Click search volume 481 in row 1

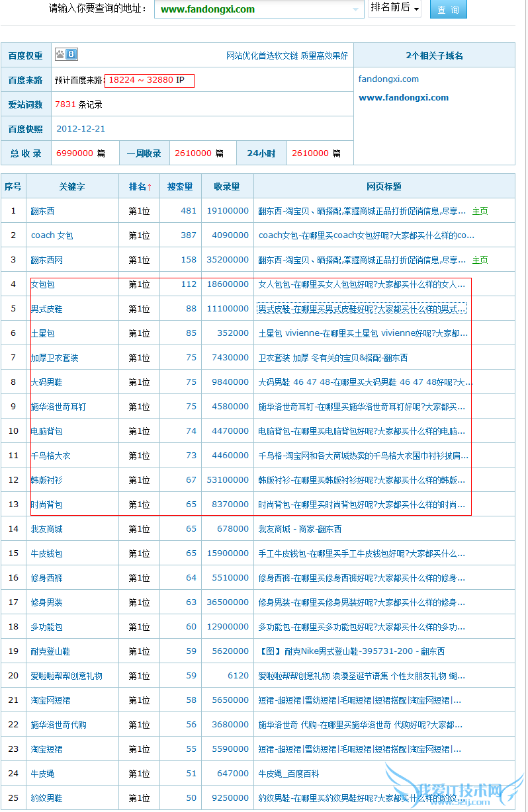click(x=189, y=212)
